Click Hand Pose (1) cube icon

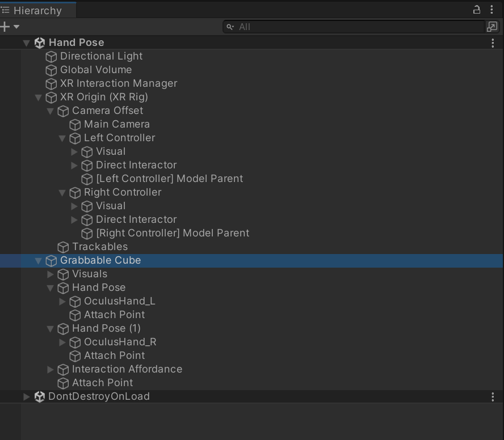click(63, 329)
